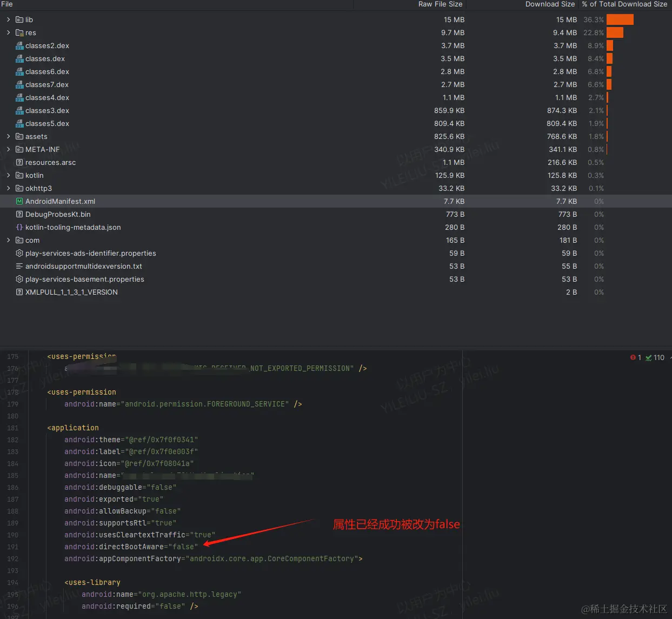The image size is (672, 619).
Task: Select the kotlin-tooling-metadata.json file name
Action: (x=73, y=227)
